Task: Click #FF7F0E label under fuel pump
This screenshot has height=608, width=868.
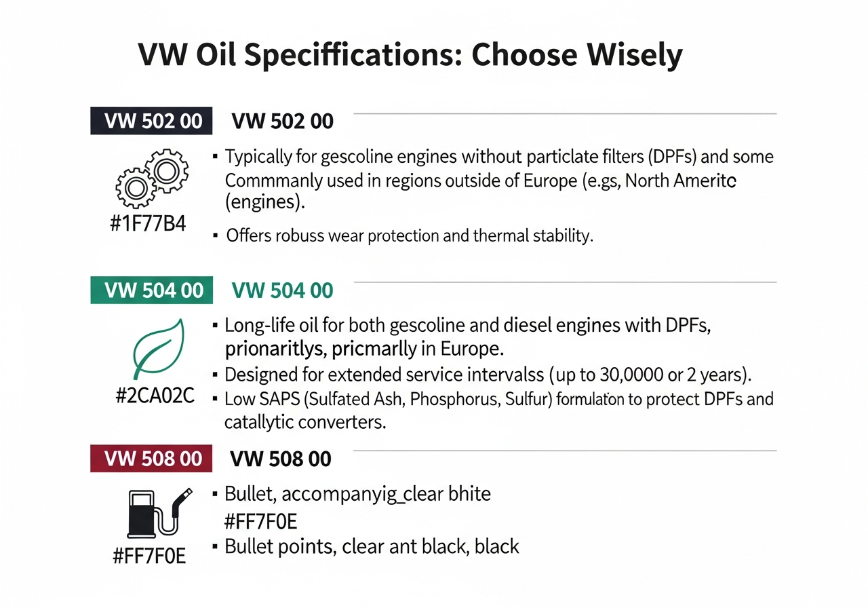Action: [149, 558]
